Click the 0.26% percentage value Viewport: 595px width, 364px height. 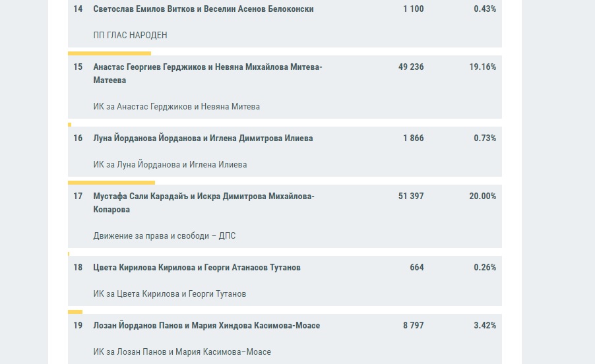click(485, 267)
